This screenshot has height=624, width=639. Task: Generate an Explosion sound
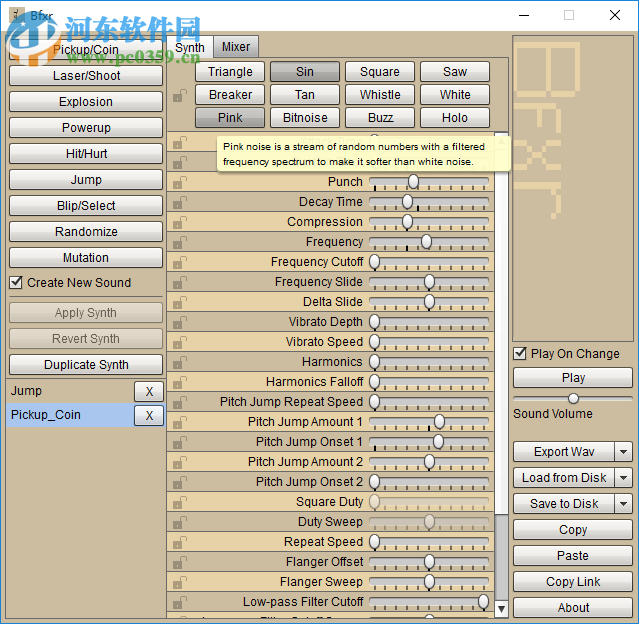coord(86,102)
